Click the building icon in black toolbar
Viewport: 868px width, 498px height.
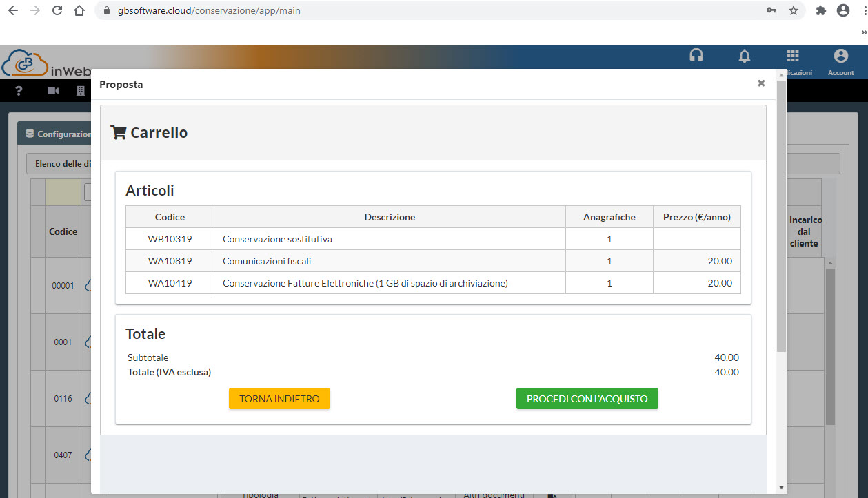coord(81,91)
